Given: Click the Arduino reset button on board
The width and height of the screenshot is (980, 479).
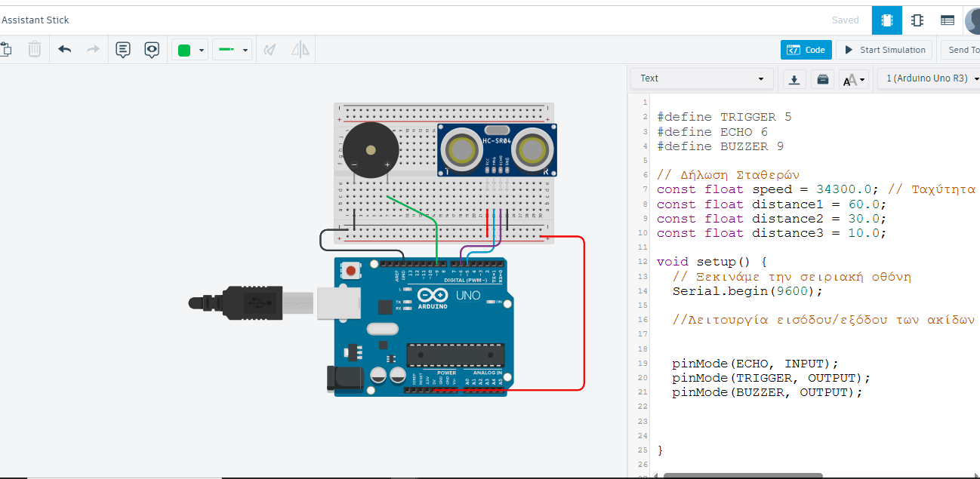Looking at the screenshot, I should [350, 269].
